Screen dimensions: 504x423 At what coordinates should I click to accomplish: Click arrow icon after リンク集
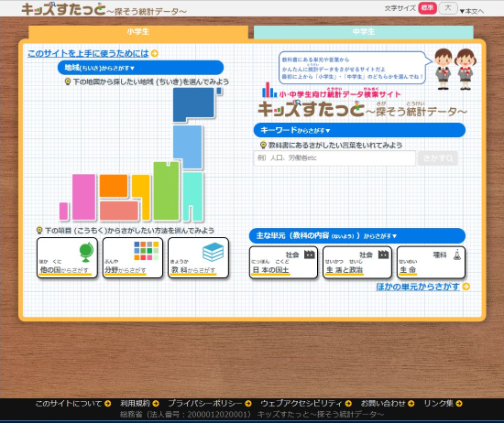(x=459, y=404)
